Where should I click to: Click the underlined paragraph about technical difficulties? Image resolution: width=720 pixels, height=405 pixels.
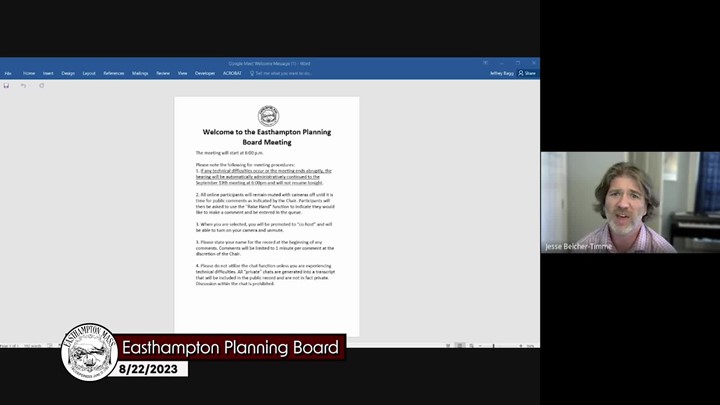tap(264, 177)
